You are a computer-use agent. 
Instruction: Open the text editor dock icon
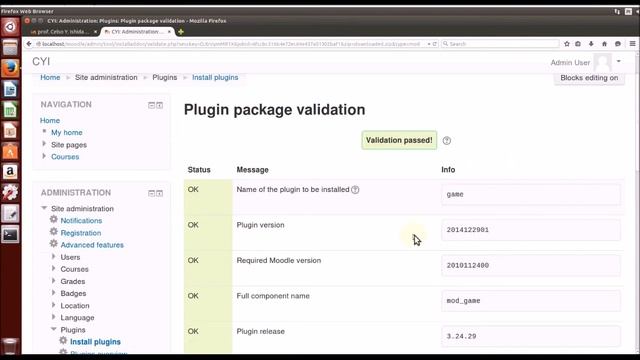click(x=10, y=213)
